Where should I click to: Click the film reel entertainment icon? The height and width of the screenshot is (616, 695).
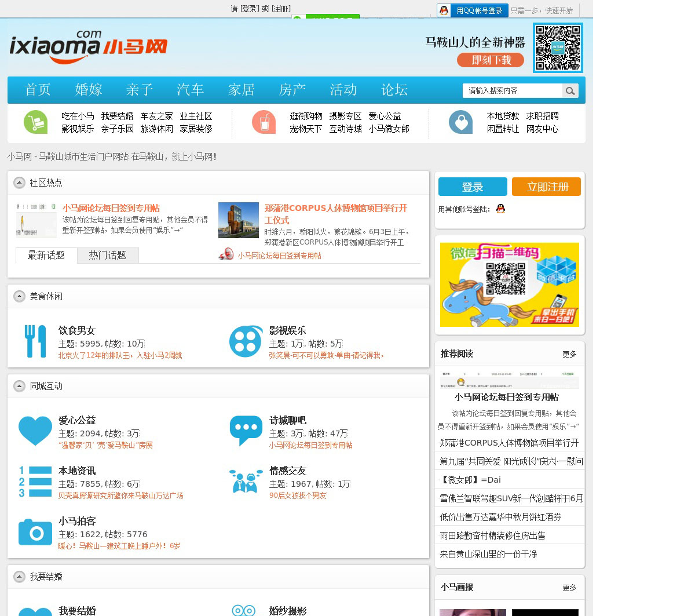coord(246,341)
